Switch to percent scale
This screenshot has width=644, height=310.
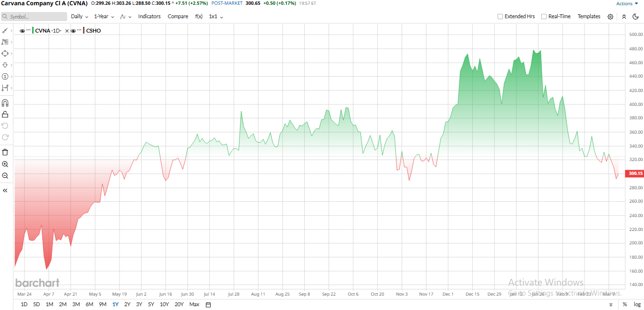(x=625, y=304)
